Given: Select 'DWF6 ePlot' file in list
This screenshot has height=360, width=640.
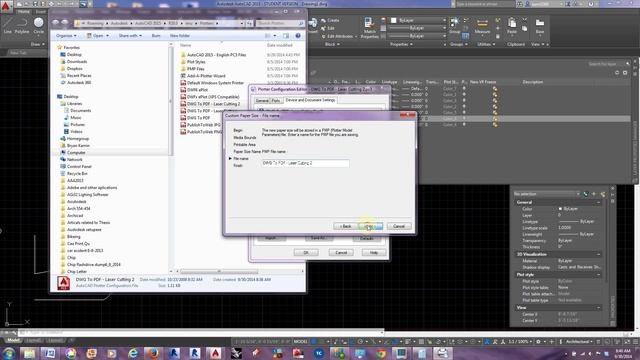Looking at the screenshot, I should pyautogui.click(x=197, y=90).
